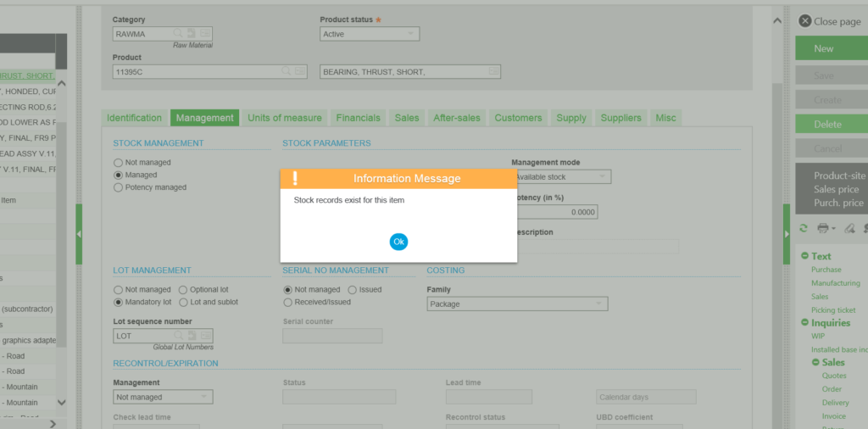Collapse the Text section in right panel
Viewport: 868px width, 429px height.
click(x=804, y=256)
